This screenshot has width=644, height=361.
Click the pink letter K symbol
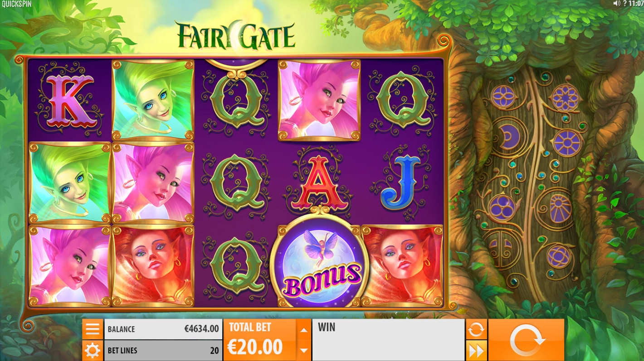68,101
